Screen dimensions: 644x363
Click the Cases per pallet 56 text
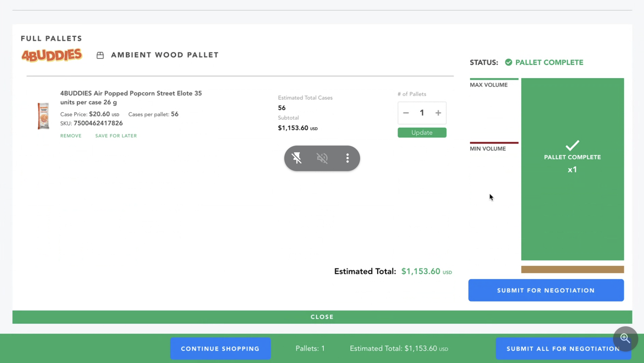153,114
